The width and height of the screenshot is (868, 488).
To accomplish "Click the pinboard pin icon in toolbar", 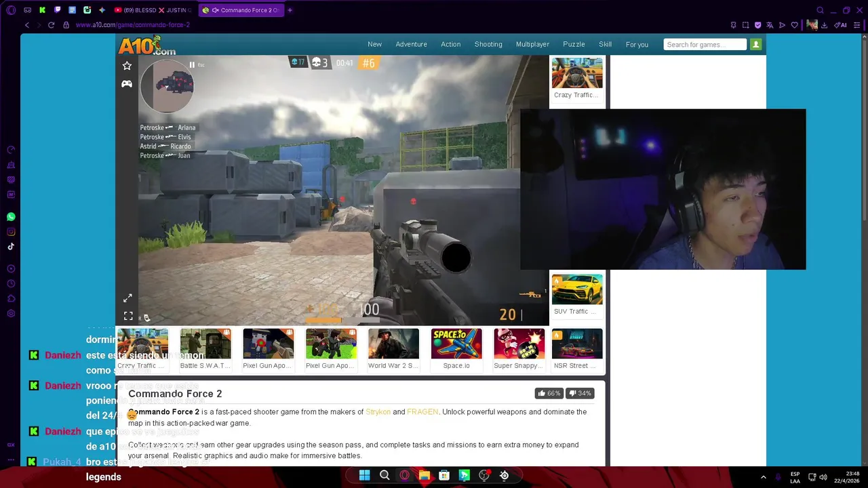I will 733,25.
